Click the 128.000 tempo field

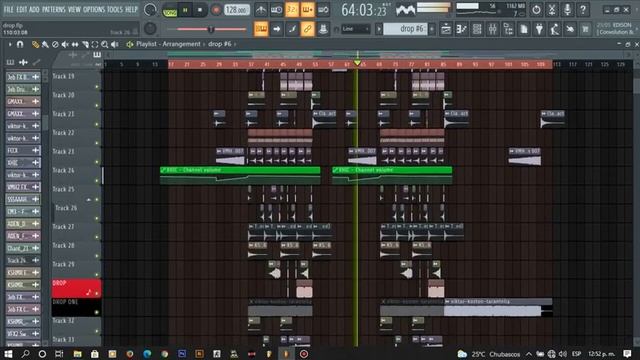click(x=237, y=10)
